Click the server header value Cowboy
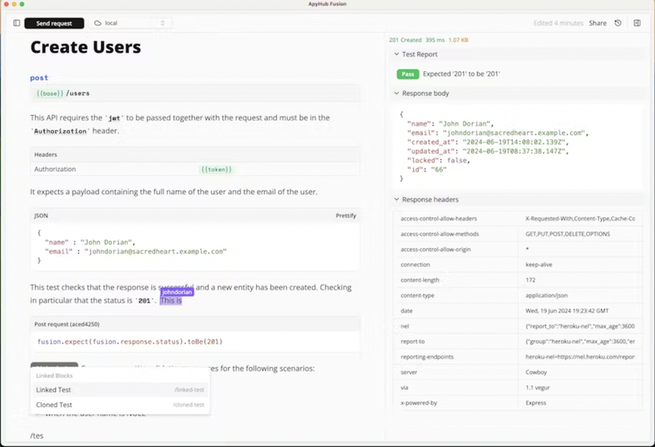The height and width of the screenshot is (447, 655). (536, 372)
